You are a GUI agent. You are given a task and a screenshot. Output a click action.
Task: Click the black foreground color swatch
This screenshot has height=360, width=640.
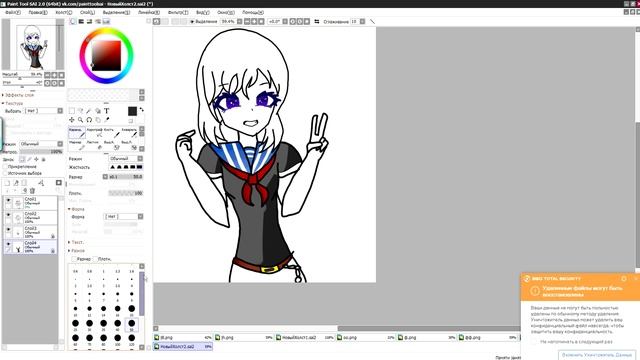(x=132, y=111)
